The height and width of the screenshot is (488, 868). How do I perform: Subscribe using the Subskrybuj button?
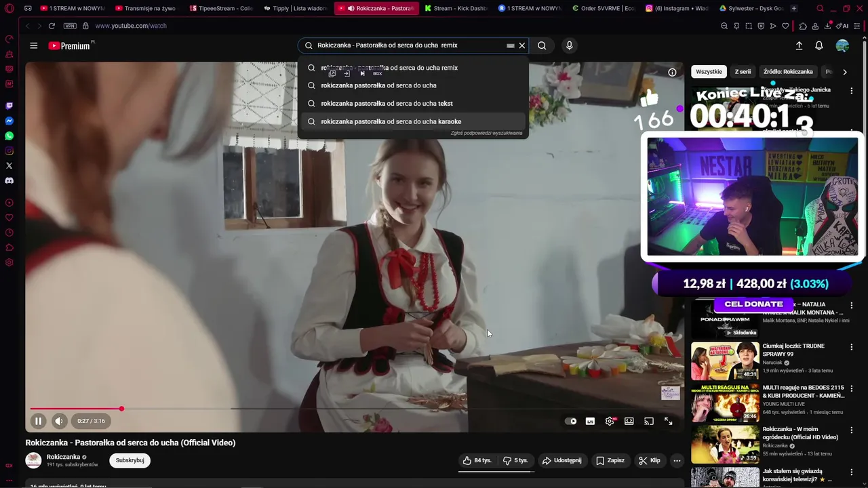click(130, 460)
